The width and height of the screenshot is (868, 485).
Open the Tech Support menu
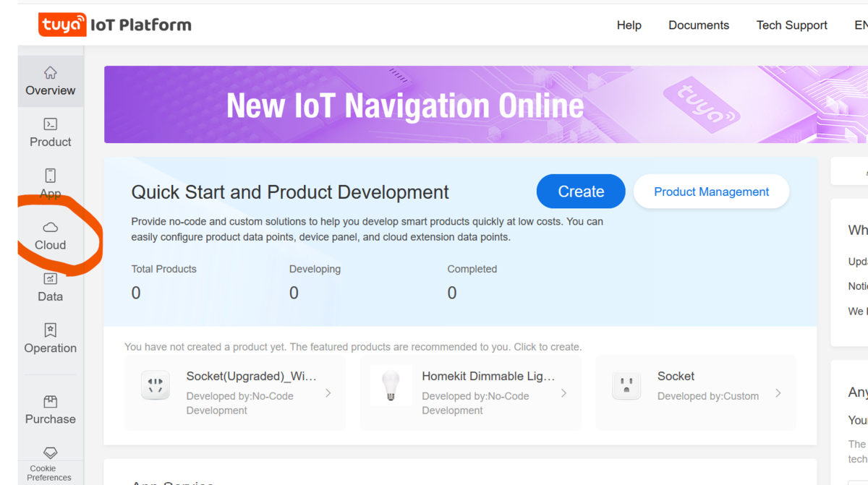[792, 25]
